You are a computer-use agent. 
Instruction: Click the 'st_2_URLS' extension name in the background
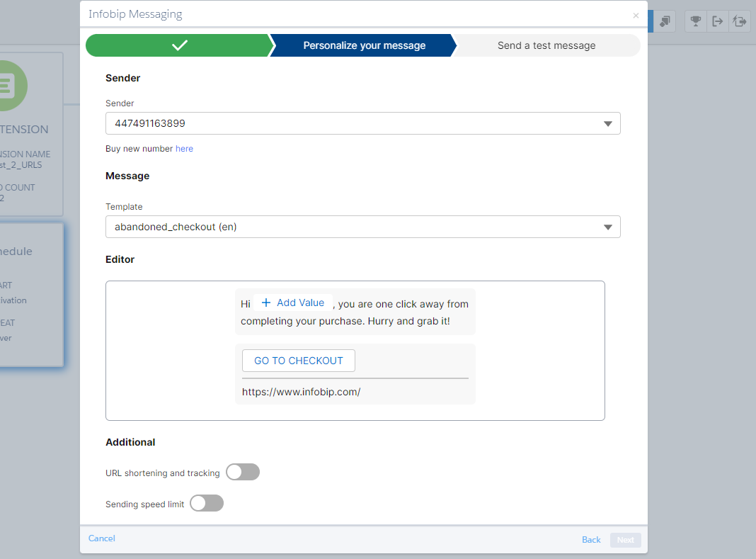[21, 165]
